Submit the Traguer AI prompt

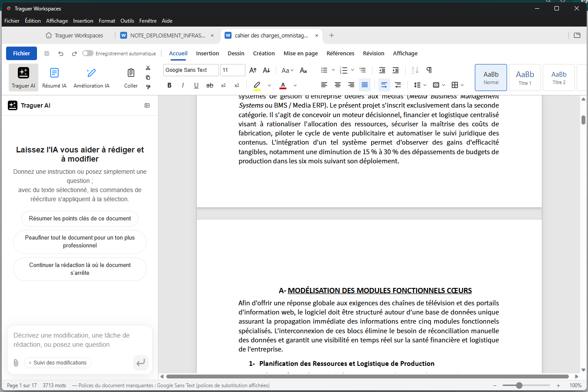(141, 362)
